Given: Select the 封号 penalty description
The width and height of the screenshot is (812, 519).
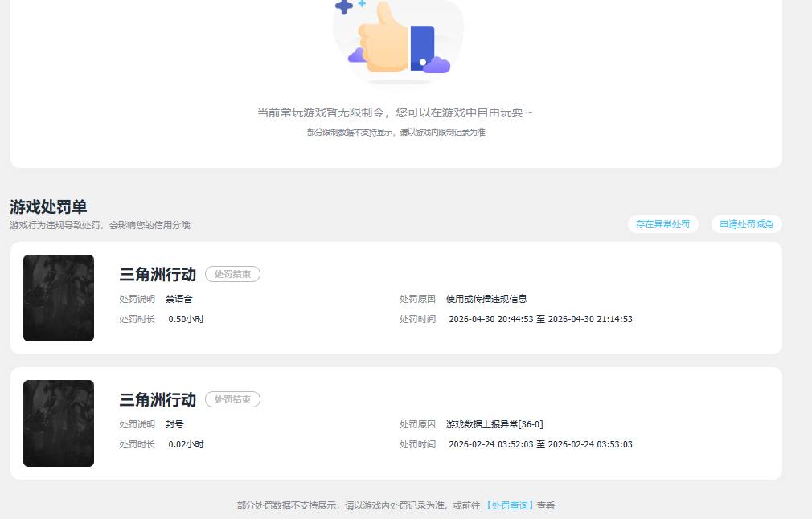Looking at the screenshot, I should tap(174, 424).
